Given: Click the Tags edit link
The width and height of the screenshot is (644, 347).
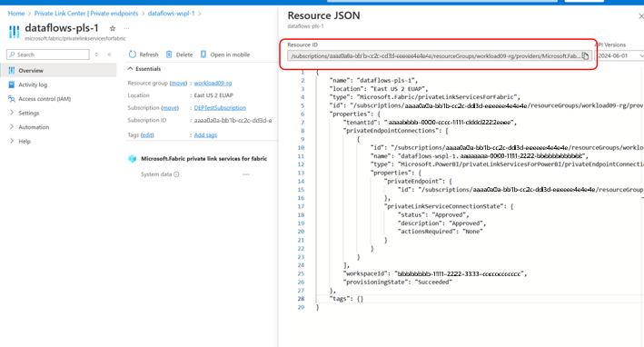Looking at the screenshot, I should pyautogui.click(x=147, y=135).
